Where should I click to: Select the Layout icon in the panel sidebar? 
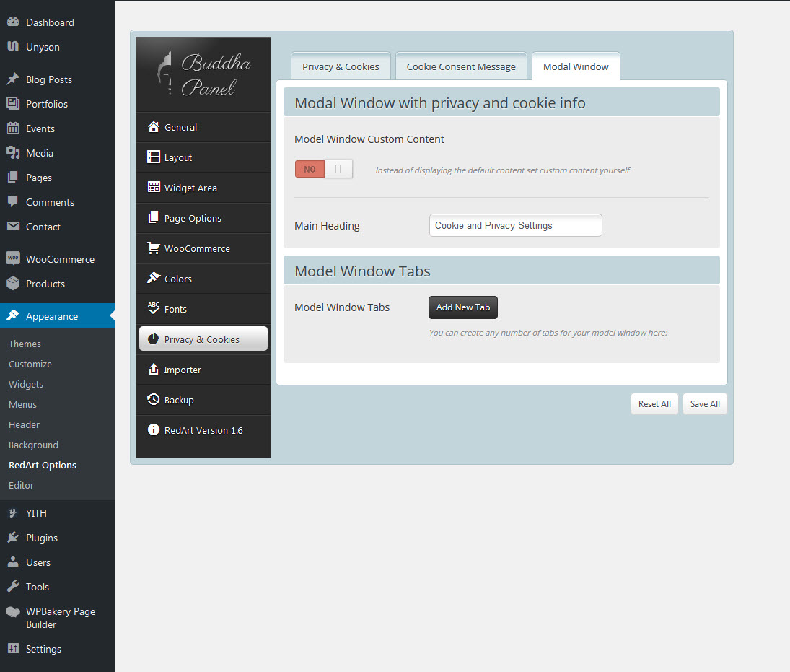tap(153, 157)
